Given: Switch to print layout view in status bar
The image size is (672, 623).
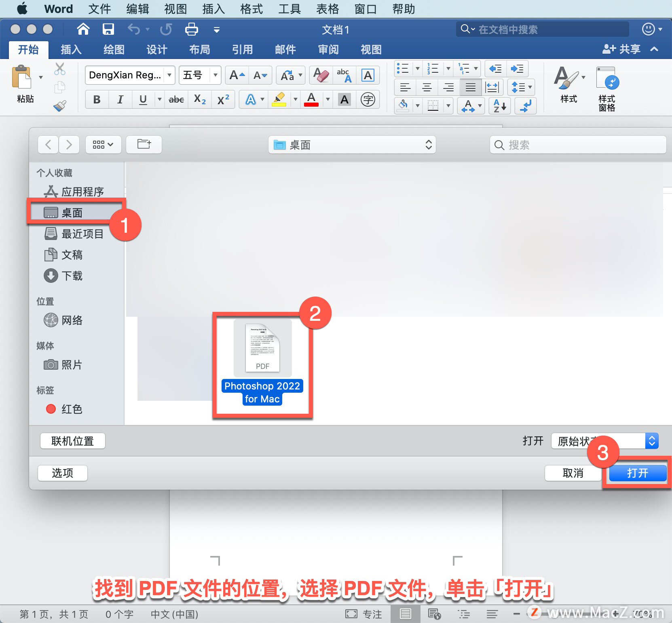Looking at the screenshot, I should [x=405, y=614].
